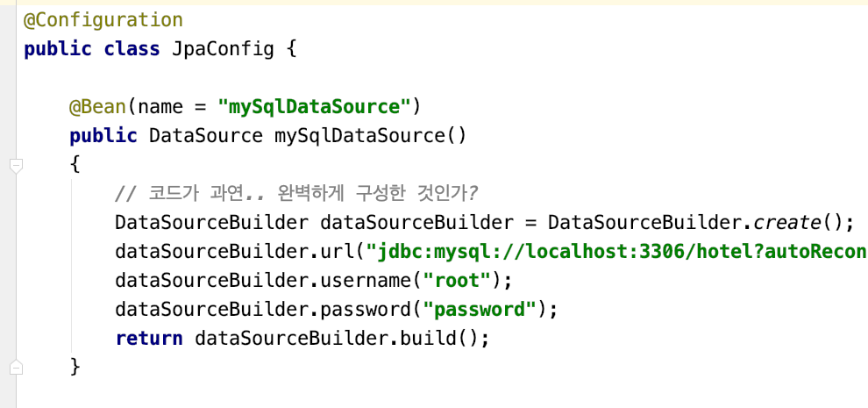Click the Korean comment line
The height and width of the screenshot is (408, 868).
[296, 193]
